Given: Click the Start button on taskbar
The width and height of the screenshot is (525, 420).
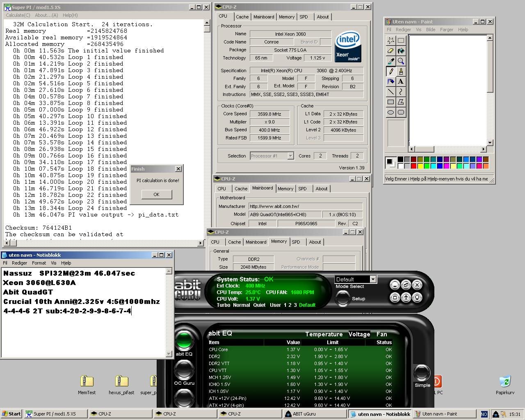Looking at the screenshot, I should pyautogui.click(x=11, y=414).
